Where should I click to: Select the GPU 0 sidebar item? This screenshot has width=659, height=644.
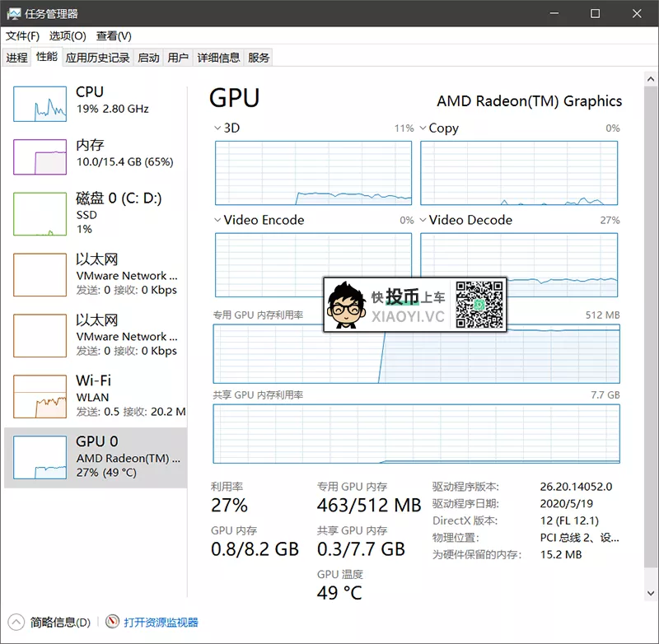tap(96, 457)
